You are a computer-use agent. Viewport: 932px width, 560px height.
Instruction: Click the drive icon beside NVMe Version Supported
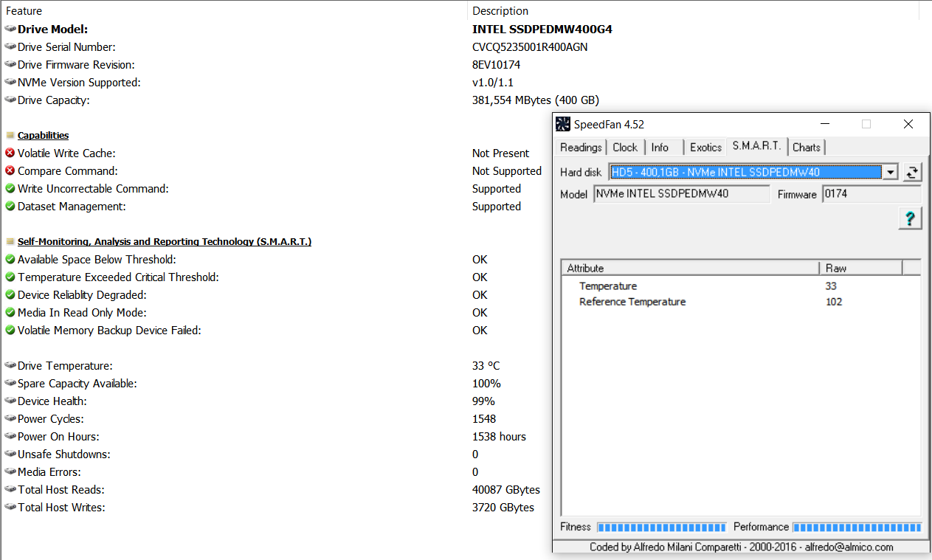tap(10, 83)
